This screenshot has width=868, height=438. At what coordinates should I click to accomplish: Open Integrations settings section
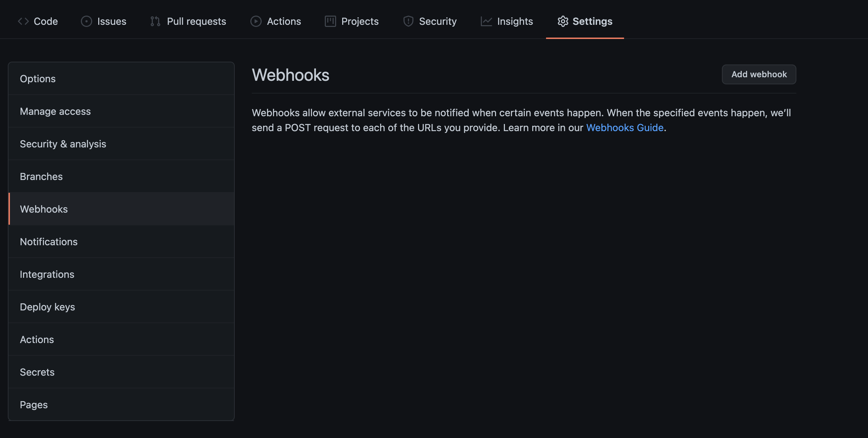[47, 274]
